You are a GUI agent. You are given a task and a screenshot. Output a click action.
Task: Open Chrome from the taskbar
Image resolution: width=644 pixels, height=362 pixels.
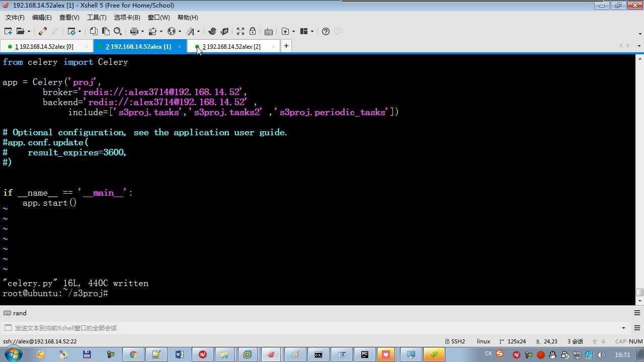click(133, 354)
